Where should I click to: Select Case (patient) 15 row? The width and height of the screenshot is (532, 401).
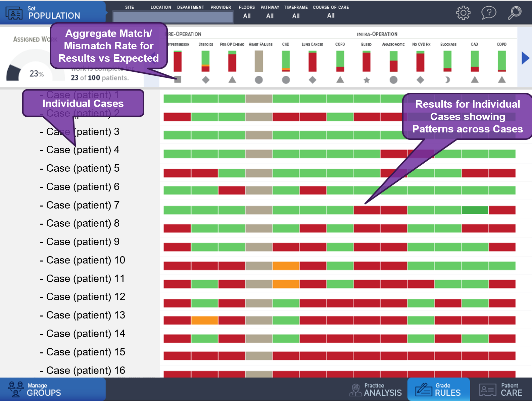83,352
